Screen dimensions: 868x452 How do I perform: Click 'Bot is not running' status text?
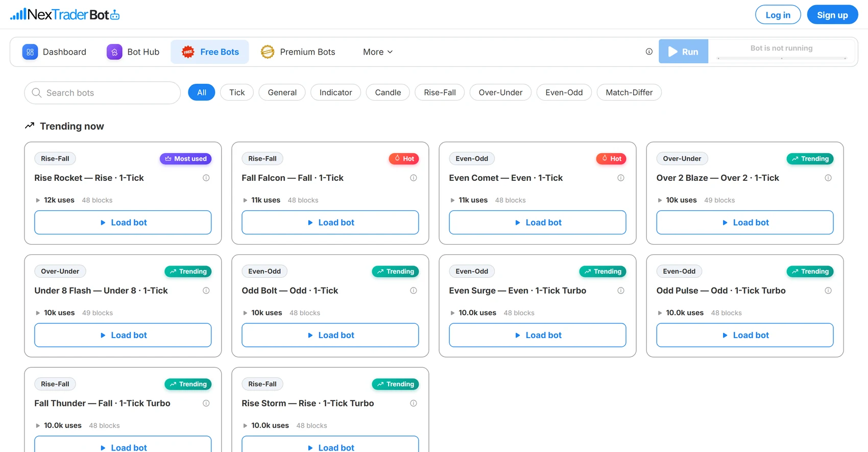[x=781, y=48]
